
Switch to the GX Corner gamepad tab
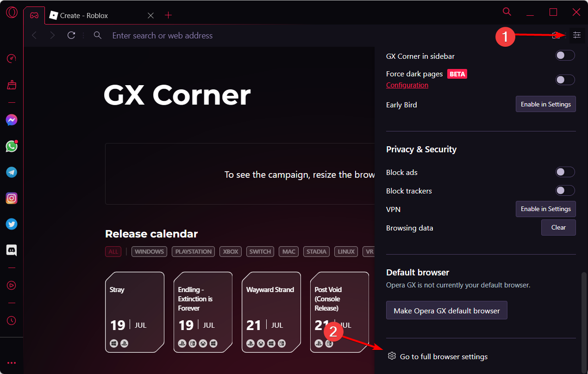point(34,15)
